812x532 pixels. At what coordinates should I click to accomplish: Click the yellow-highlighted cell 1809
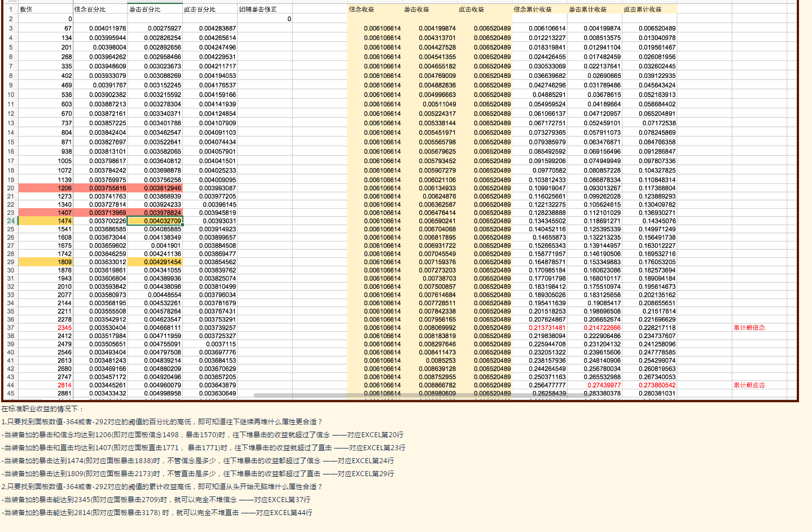tap(46, 262)
